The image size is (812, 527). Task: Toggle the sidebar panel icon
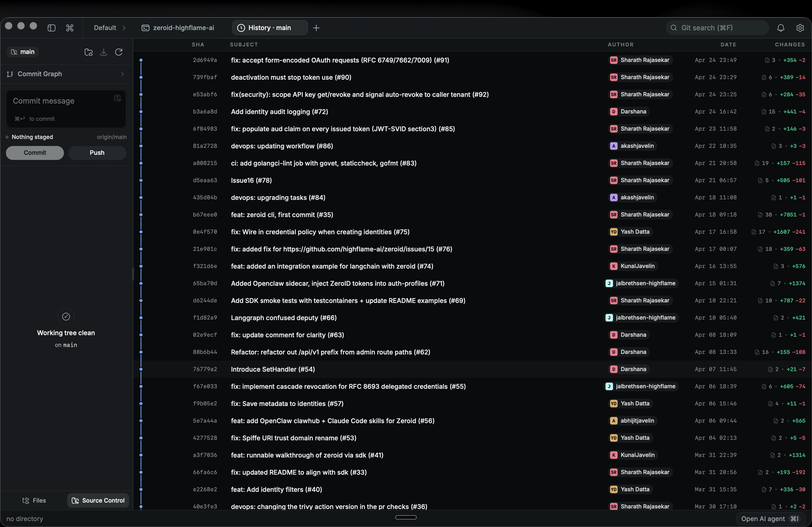[52, 28]
